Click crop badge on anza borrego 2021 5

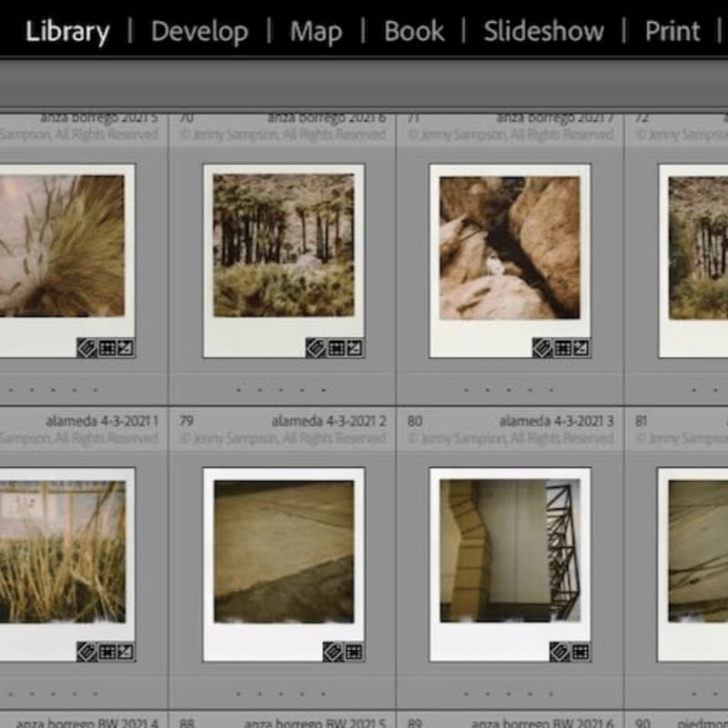[x=106, y=348]
